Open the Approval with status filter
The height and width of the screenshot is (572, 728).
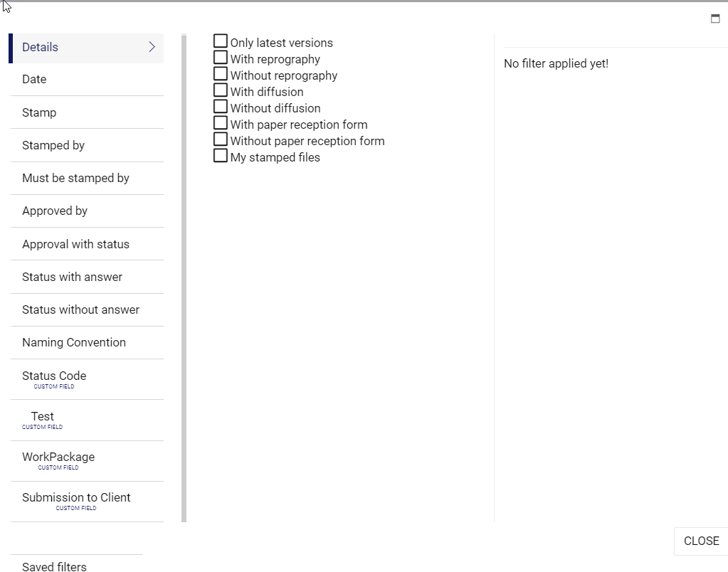[x=75, y=244]
